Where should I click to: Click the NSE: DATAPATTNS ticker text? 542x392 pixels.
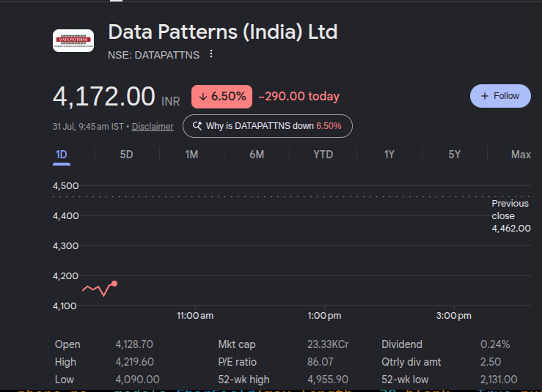click(x=153, y=55)
